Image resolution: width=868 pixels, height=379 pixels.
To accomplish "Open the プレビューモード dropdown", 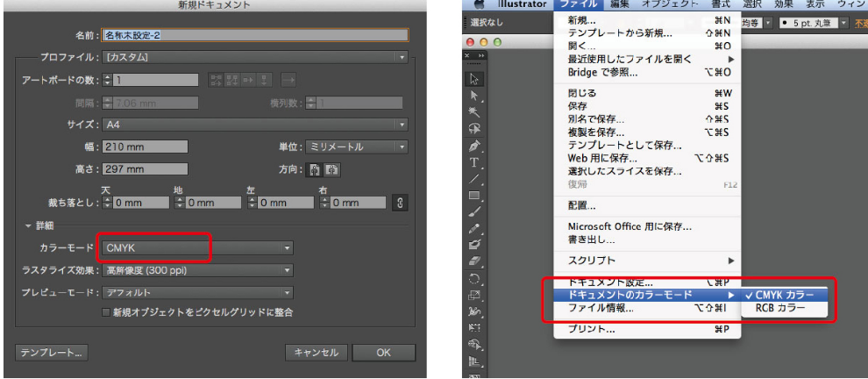I will (x=197, y=292).
